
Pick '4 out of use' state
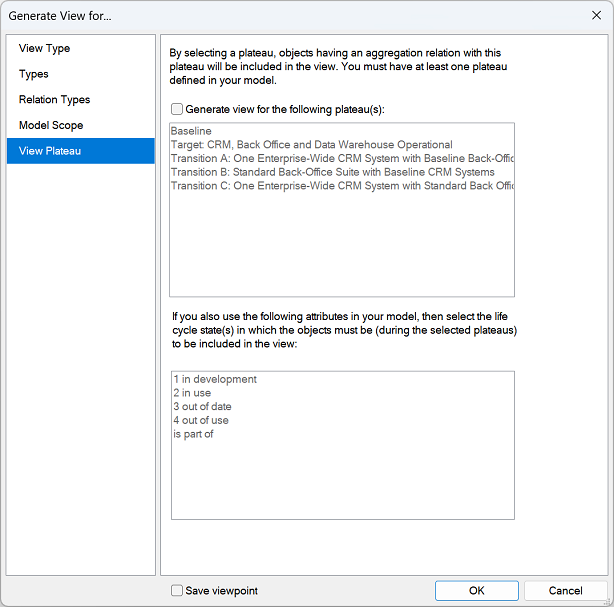201,420
